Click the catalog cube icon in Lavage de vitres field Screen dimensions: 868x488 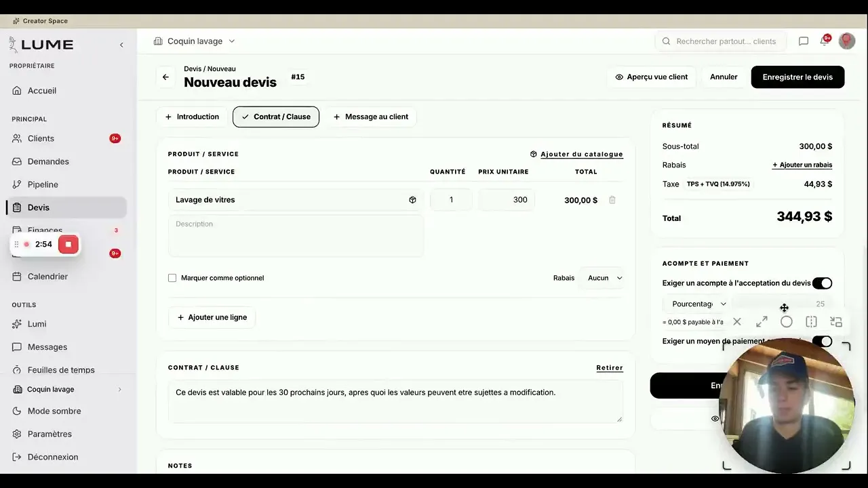tap(412, 200)
